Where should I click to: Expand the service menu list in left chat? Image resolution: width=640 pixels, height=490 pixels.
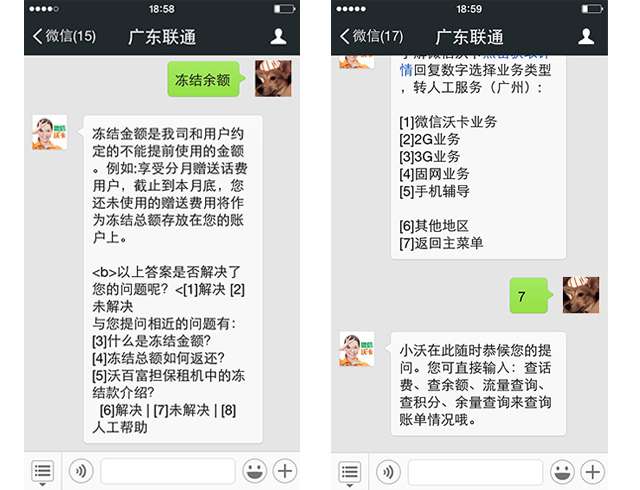point(42,472)
